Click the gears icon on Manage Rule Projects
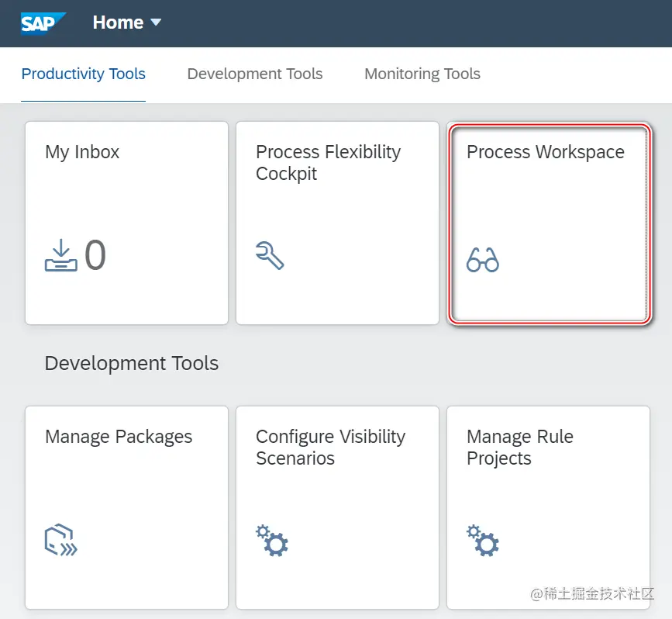This screenshot has height=619, width=672. (x=483, y=541)
